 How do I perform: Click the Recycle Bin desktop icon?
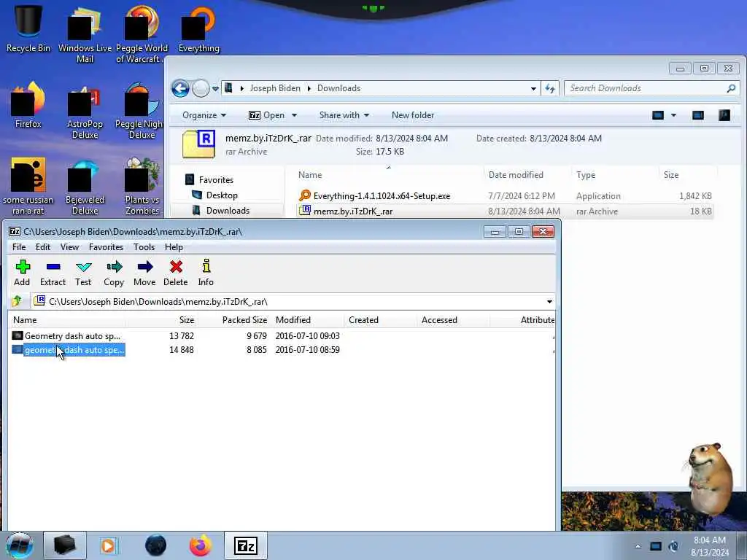(x=28, y=28)
